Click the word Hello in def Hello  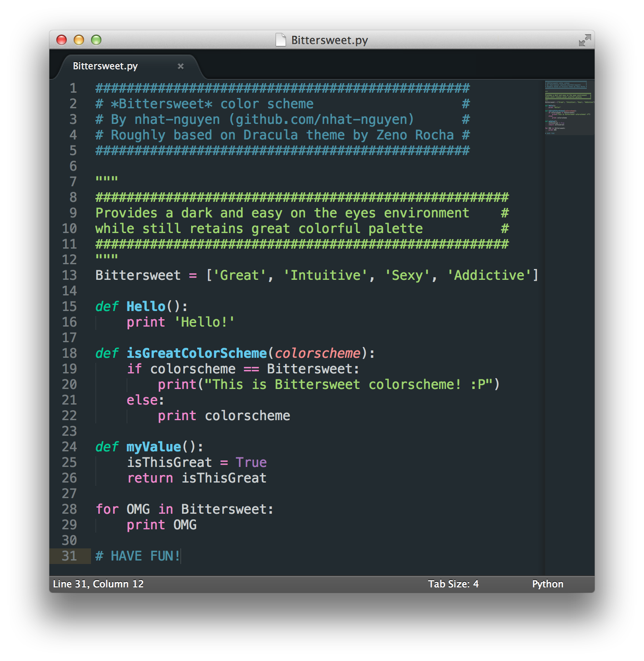pyautogui.click(x=146, y=307)
